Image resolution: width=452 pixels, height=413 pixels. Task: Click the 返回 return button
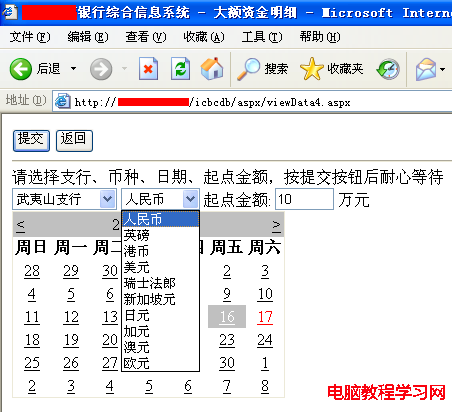74,141
